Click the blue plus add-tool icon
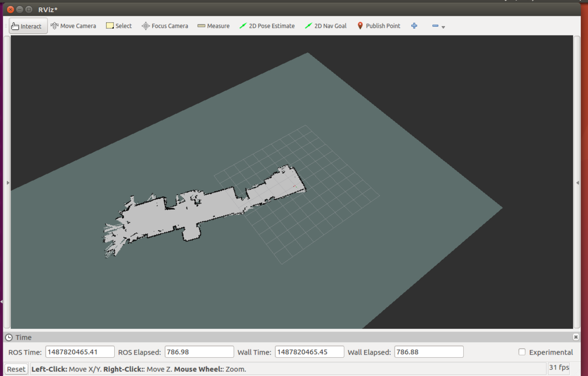The height and width of the screenshot is (376, 588). tap(414, 26)
